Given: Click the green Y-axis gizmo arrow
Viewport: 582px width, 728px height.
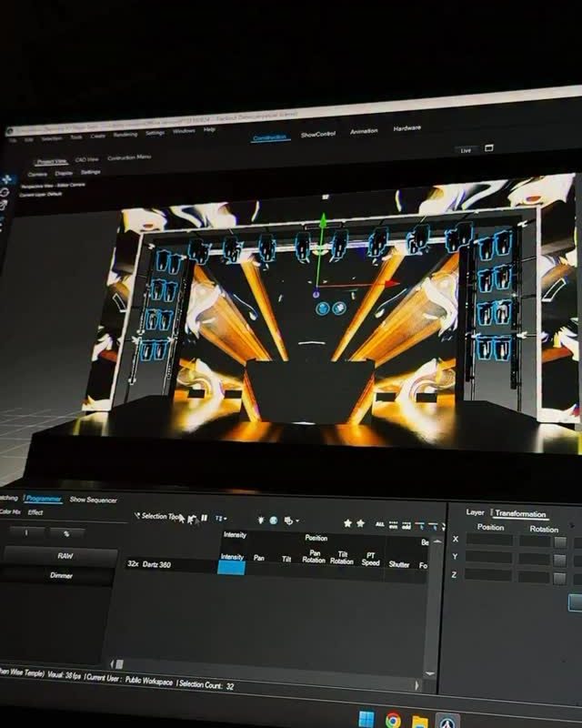Looking at the screenshot, I should click(x=323, y=220).
